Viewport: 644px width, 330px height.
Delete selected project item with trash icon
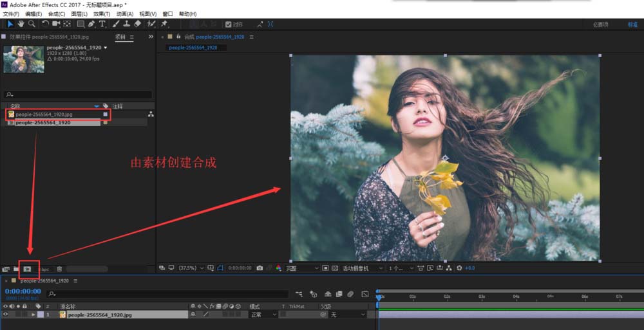59,270
